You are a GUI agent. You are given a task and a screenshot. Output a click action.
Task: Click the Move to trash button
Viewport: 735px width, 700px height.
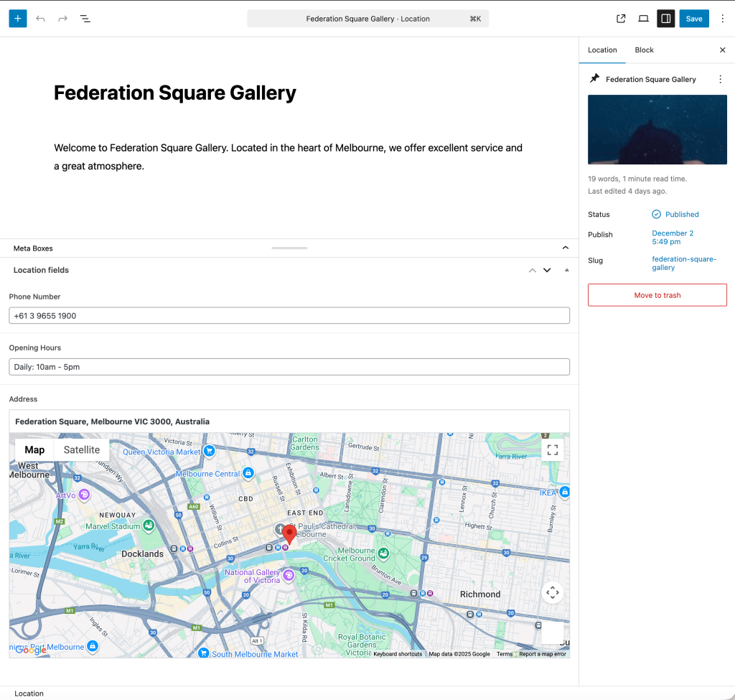[657, 295]
